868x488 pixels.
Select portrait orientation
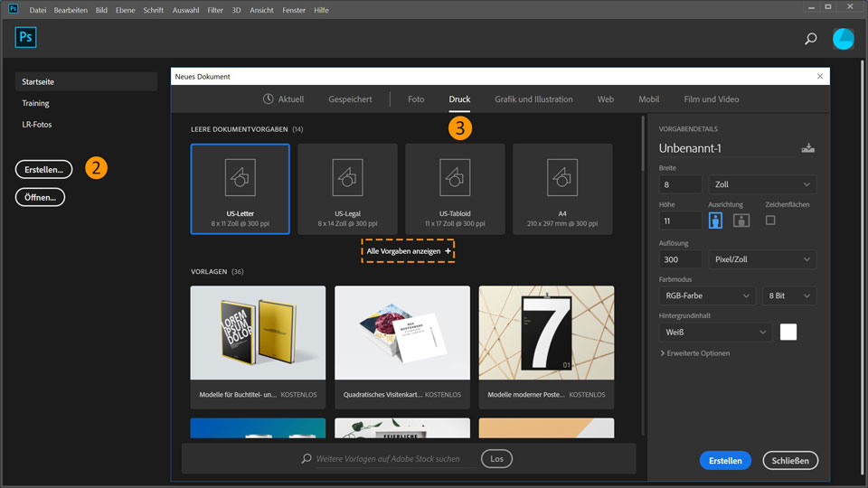[715, 221]
